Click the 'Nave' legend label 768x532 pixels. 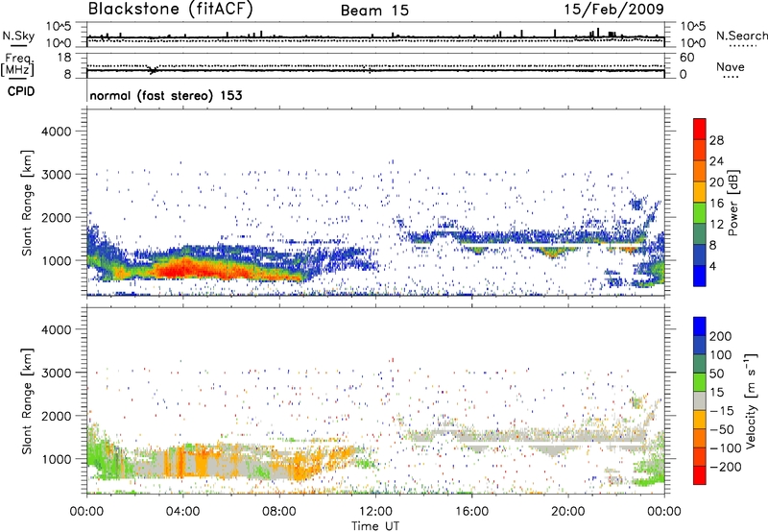(731, 66)
